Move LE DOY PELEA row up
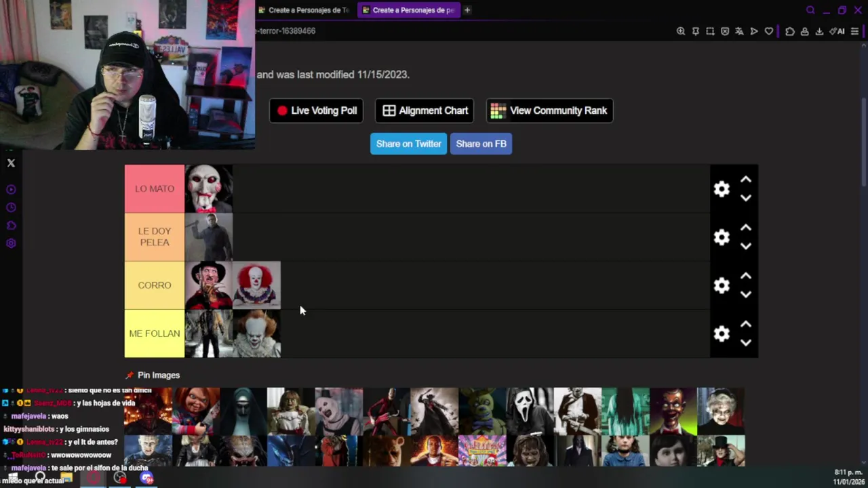 pyautogui.click(x=746, y=228)
